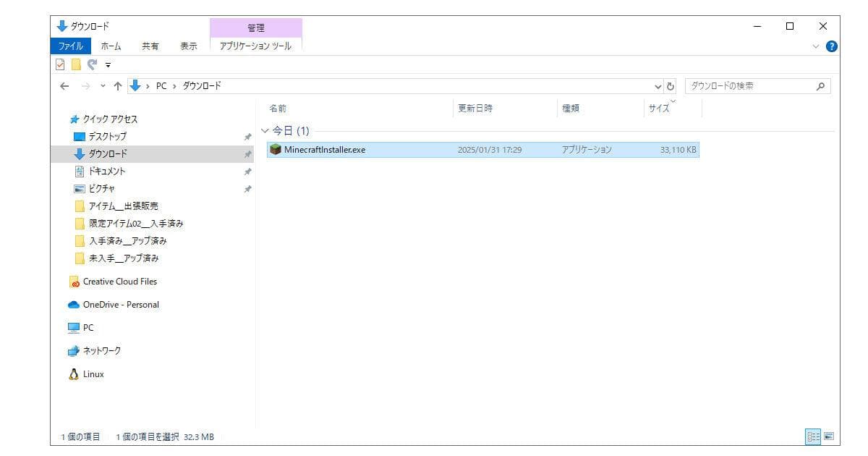This screenshot has height=456, width=868.
Task: Click the download arrow icon in the title bar
Action: (x=61, y=27)
